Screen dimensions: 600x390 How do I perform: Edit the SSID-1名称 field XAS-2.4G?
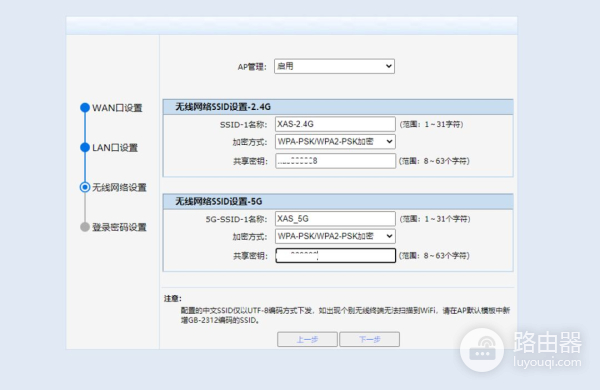coord(335,124)
